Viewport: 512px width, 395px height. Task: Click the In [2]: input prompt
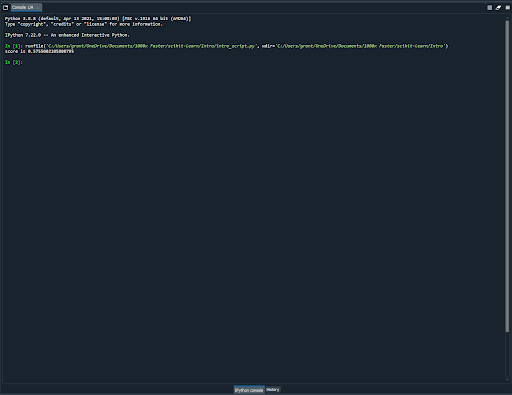tap(14, 62)
